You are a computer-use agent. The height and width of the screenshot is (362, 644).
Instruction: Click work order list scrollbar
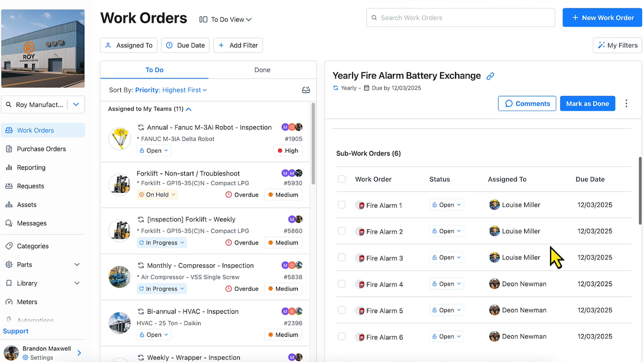click(x=313, y=143)
